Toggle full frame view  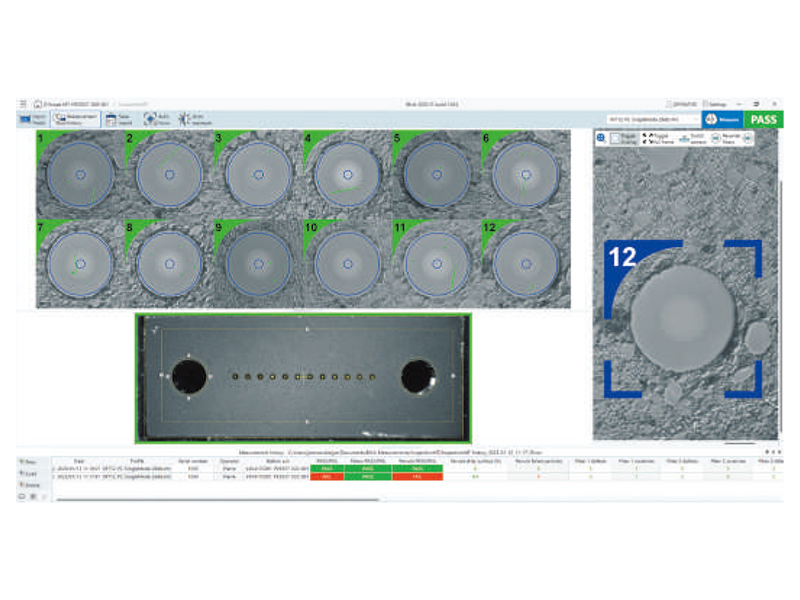tap(660, 139)
